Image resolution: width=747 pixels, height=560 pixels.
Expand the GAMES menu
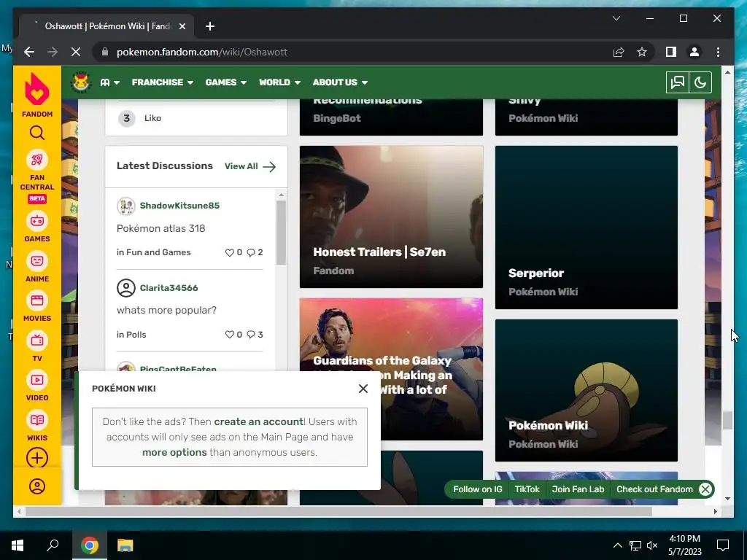[226, 82]
